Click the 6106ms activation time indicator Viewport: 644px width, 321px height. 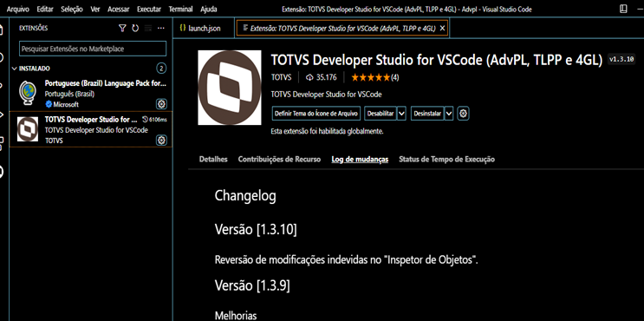click(x=154, y=120)
